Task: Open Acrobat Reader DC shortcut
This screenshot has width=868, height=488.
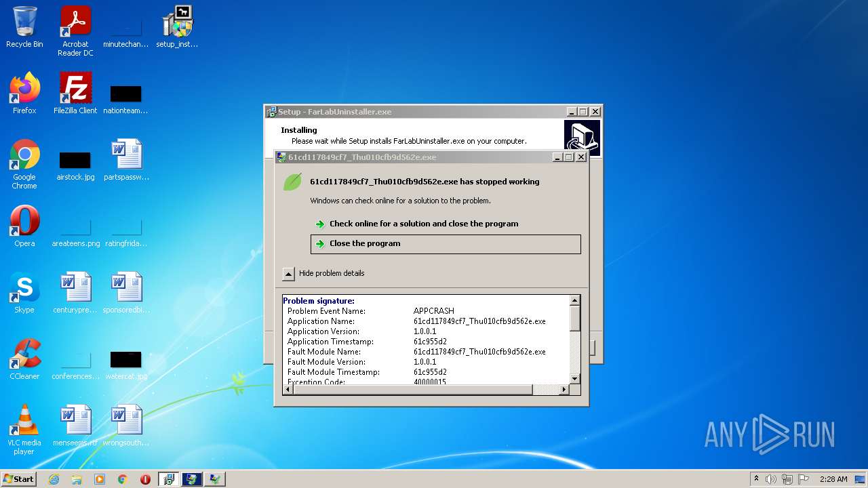Action: tap(75, 31)
